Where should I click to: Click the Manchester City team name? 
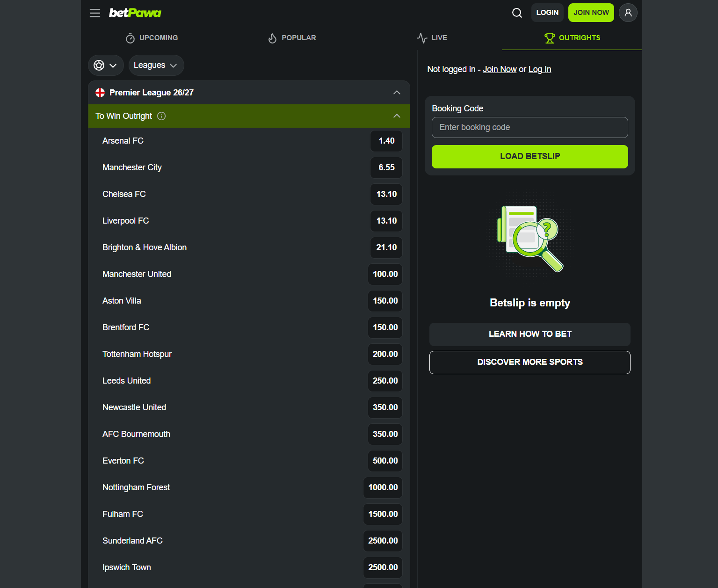(132, 167)
